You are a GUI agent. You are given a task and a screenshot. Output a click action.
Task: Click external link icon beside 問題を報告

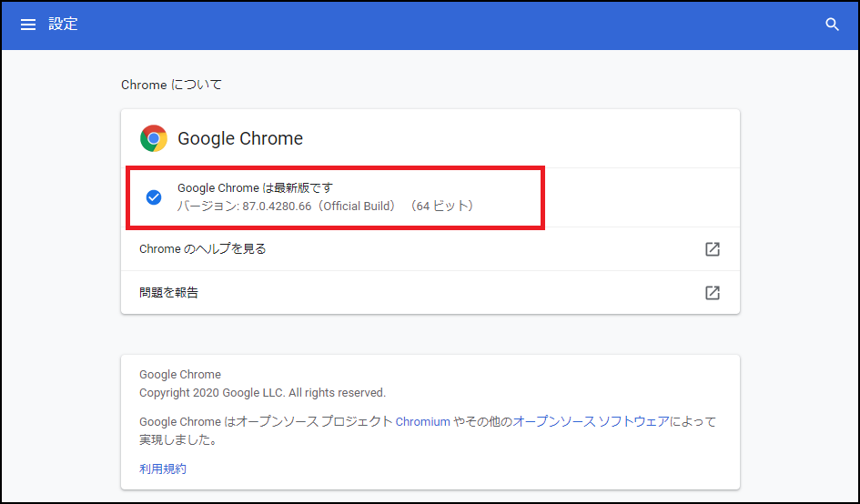(713, 293)
